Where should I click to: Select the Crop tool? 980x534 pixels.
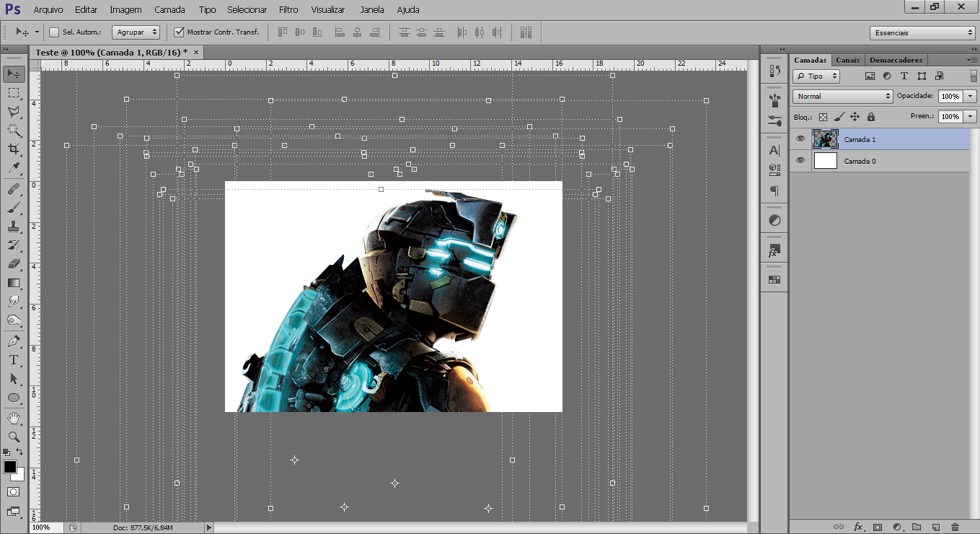coord(14,149)
